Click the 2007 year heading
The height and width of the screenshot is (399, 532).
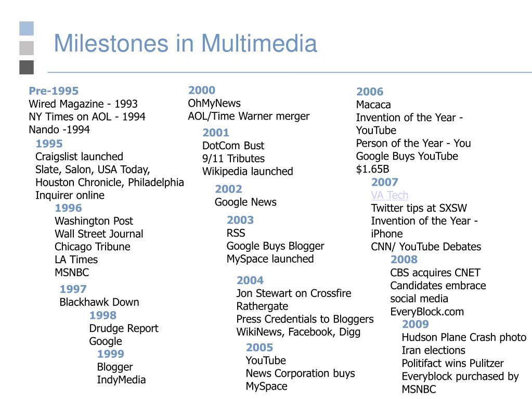[385, 182]
